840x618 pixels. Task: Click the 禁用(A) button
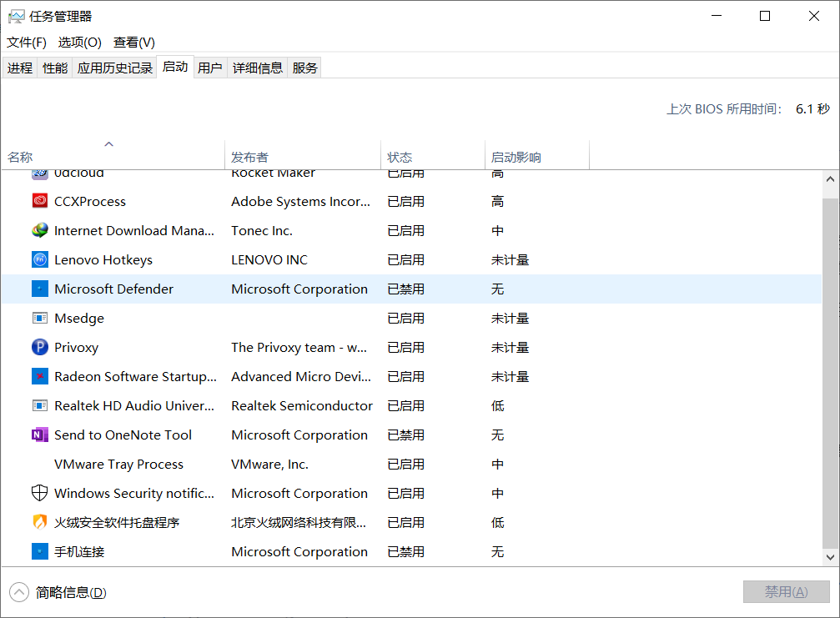coord(786,592)
